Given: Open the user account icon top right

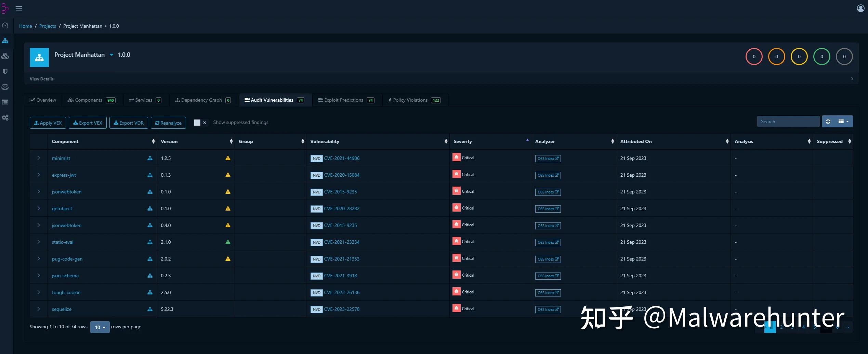Looking at the screenshot, I should pyautogui.click(x=861, y=8).
